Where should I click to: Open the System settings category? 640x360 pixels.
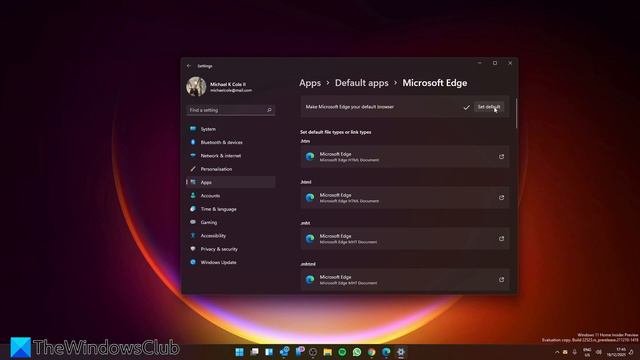pyautogui.click(x=231, y=129)
